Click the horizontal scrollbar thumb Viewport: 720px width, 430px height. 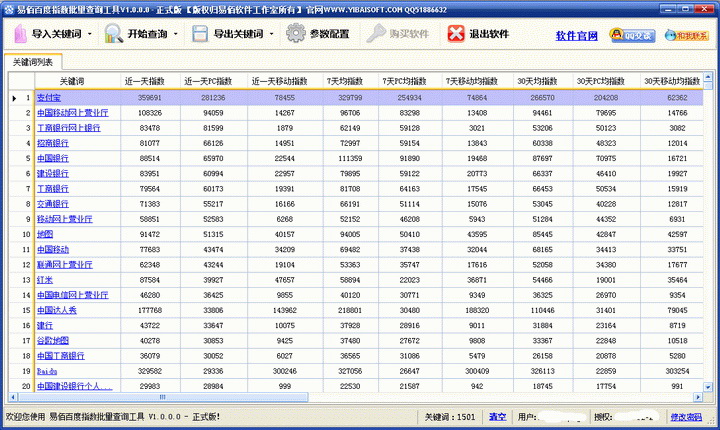pos(163,397)
